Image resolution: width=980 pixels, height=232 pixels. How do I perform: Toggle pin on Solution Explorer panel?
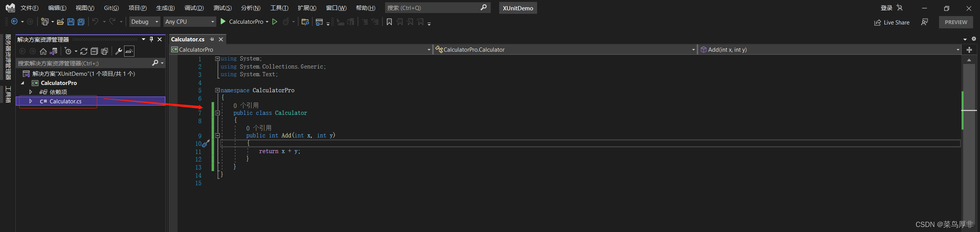[151, 39]
